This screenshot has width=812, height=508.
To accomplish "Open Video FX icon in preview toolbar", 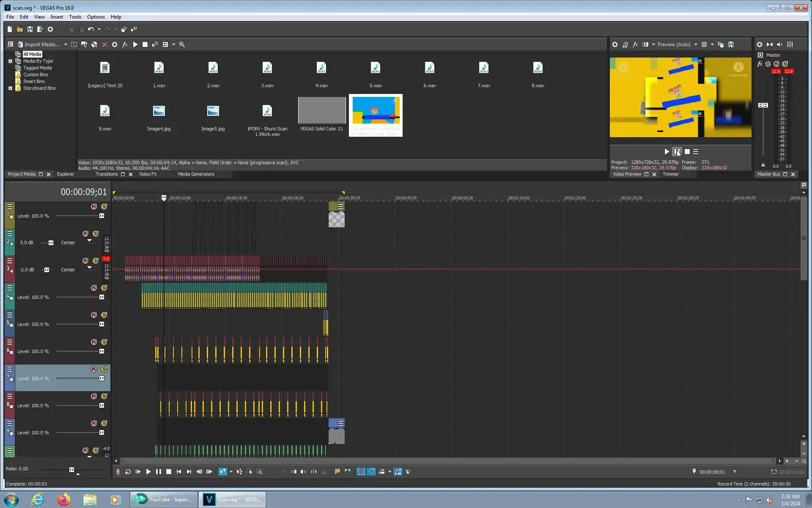I will 635,44.
